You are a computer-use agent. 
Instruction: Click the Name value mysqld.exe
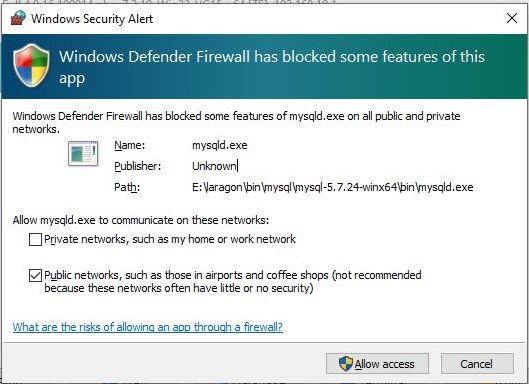tap(220, 145)
